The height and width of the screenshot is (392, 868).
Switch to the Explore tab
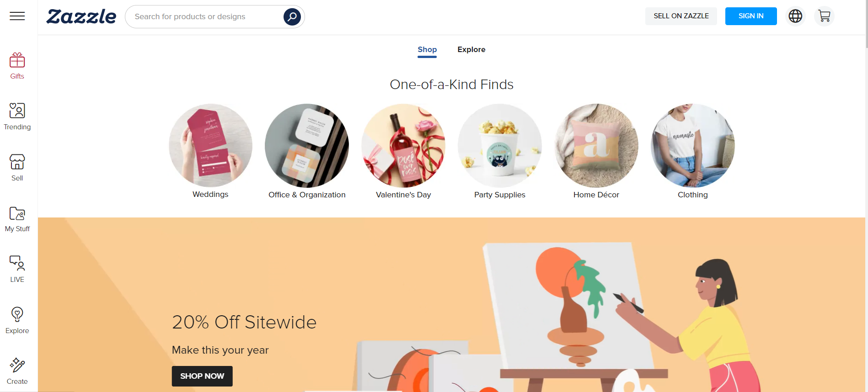[x=472, y=49]
